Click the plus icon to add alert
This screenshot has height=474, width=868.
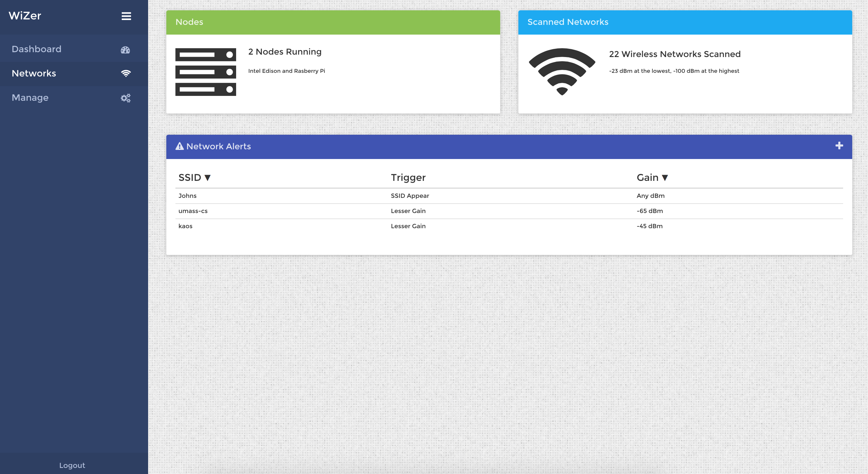click(x=839, y=146)
